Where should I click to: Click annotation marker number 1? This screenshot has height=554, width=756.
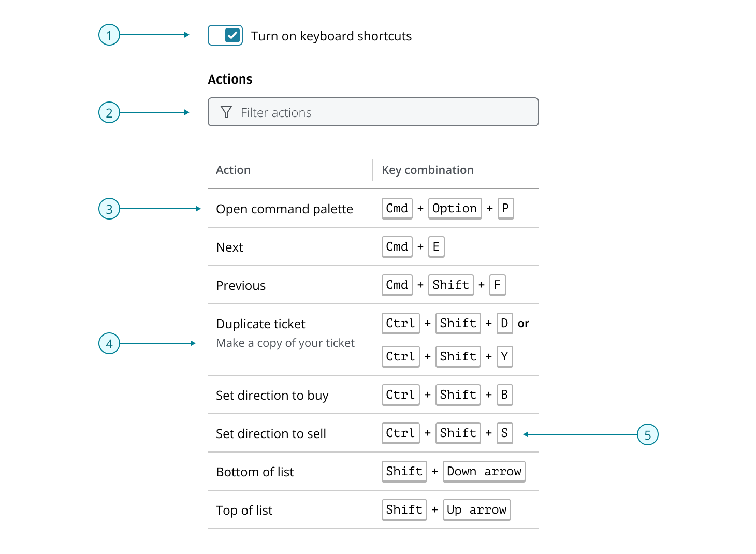(x=109, y=35)
